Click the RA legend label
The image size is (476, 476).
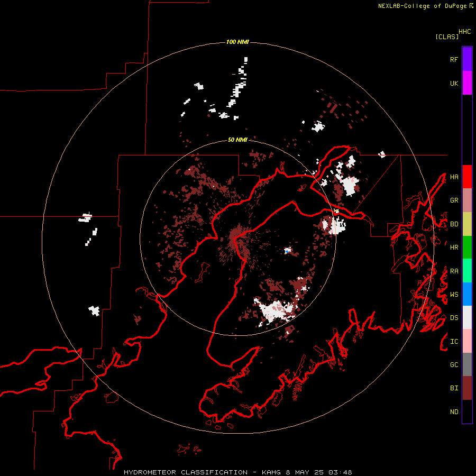pyautogui.click(x=454, y=271)
